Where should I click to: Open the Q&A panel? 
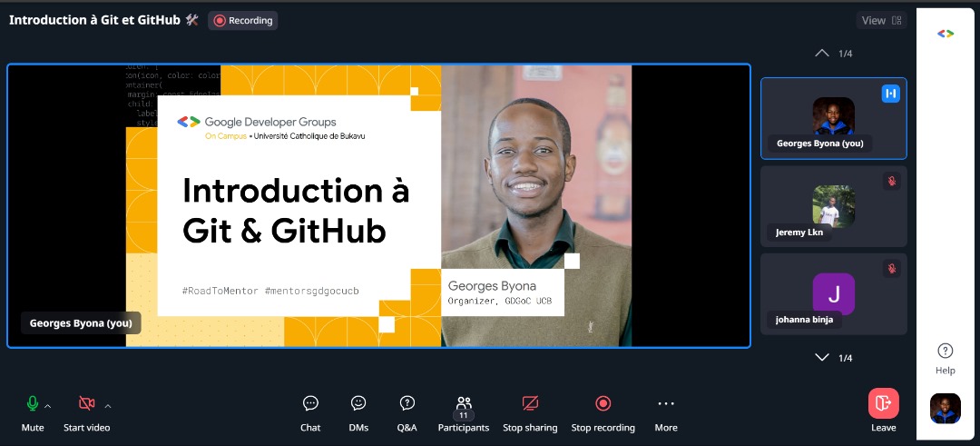click(407, 413)
